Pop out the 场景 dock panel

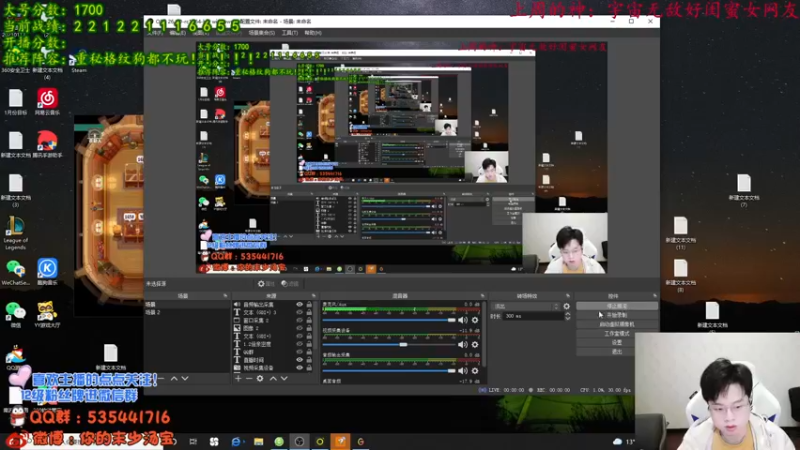coord(225,296)
